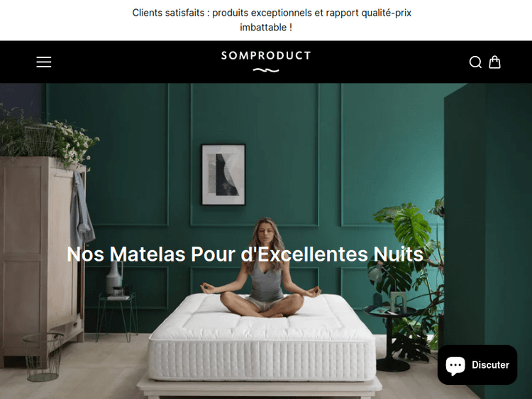Click the chat bubble icon

455,366
